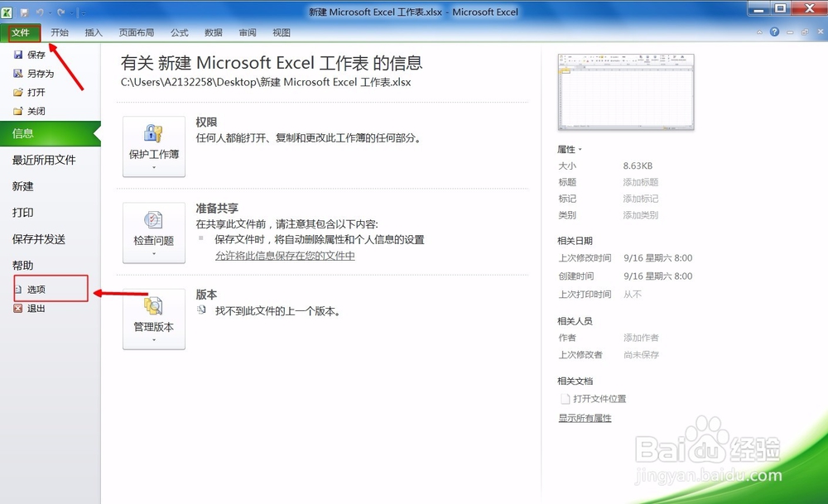Click the Excel application icon in title bar
This screenshot has height=504, width=828.
(7, 12)
